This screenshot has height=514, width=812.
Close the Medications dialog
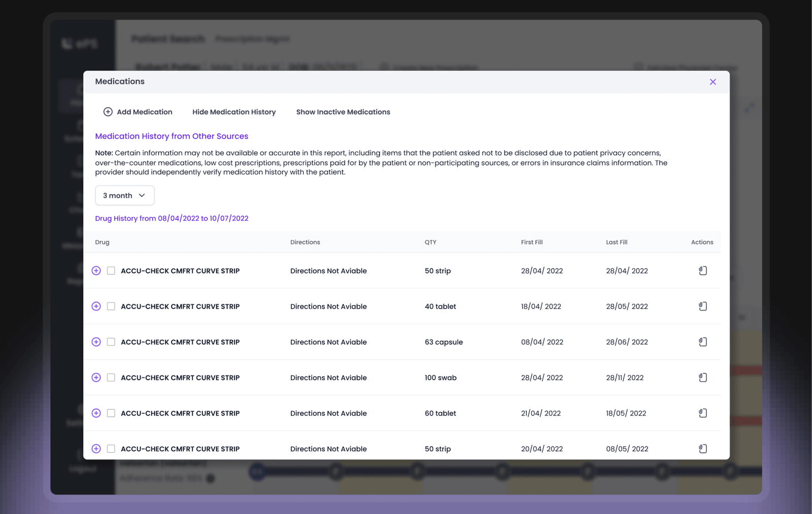point(713,82)
